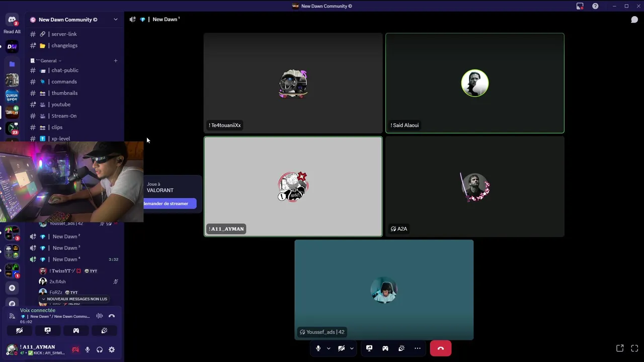Open soundboard in call control bar
The height and width of the screenshot is (362, 644).
coord(401,348)
